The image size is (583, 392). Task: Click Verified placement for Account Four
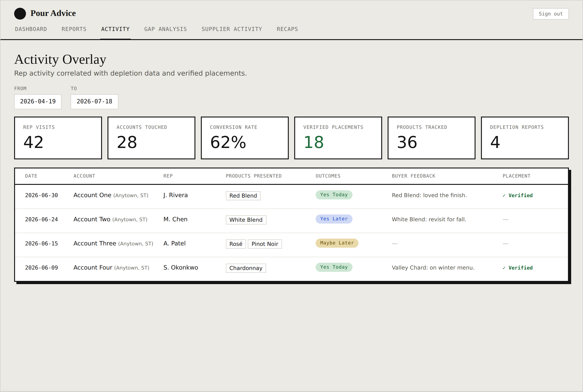tap(518, 268)
